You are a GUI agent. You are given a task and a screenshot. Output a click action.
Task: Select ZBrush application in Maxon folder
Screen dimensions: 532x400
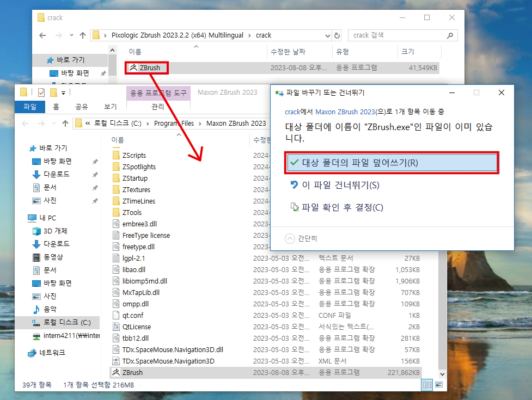click(x=266, y=373)
